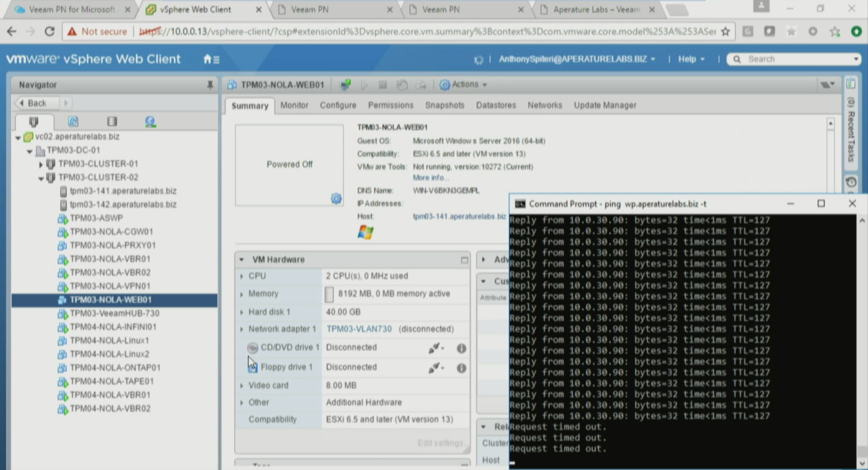The image size is (868, 470).
Task: Open the Networks tab
Action: coord(544,105)
